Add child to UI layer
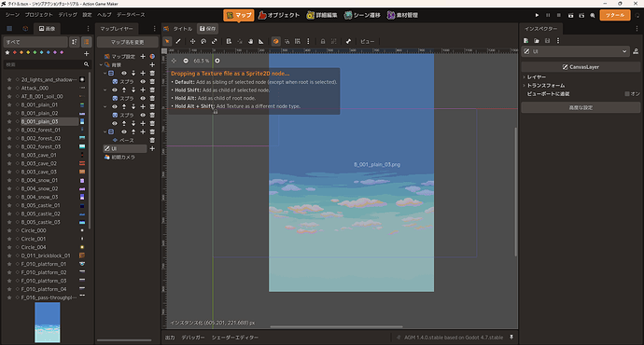Screen dimensions: 644x345 152,148
